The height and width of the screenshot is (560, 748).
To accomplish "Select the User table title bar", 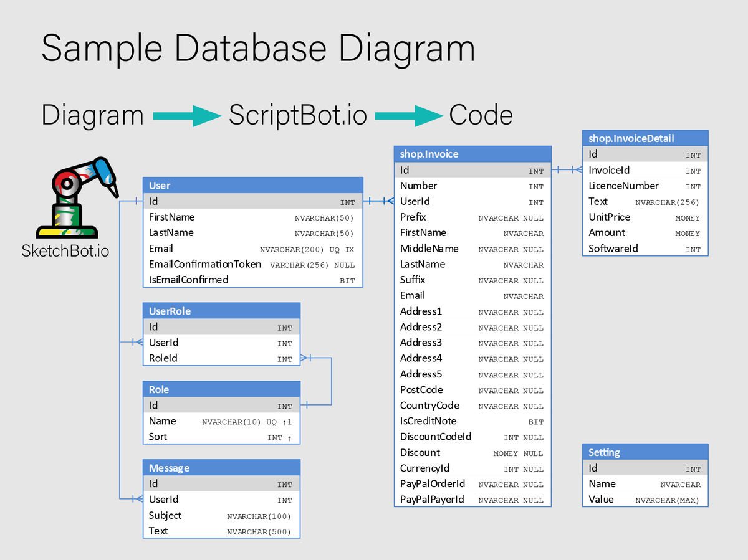I will point(252,185).
